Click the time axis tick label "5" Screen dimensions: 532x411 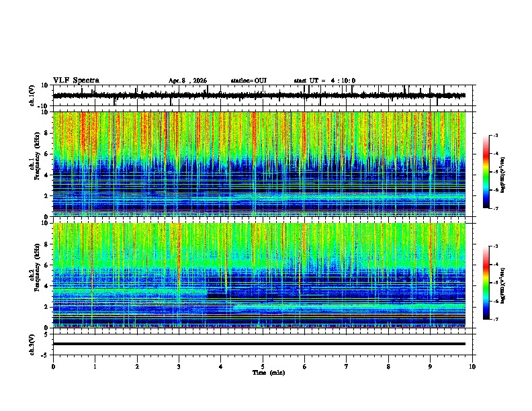point(263,367)
